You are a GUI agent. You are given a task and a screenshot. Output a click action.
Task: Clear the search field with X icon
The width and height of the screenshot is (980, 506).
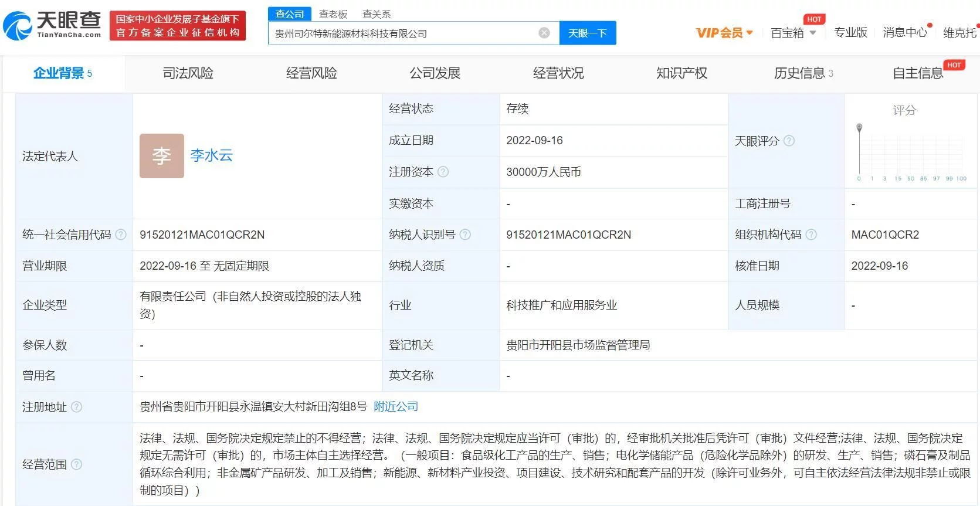[x=544, y=33]
